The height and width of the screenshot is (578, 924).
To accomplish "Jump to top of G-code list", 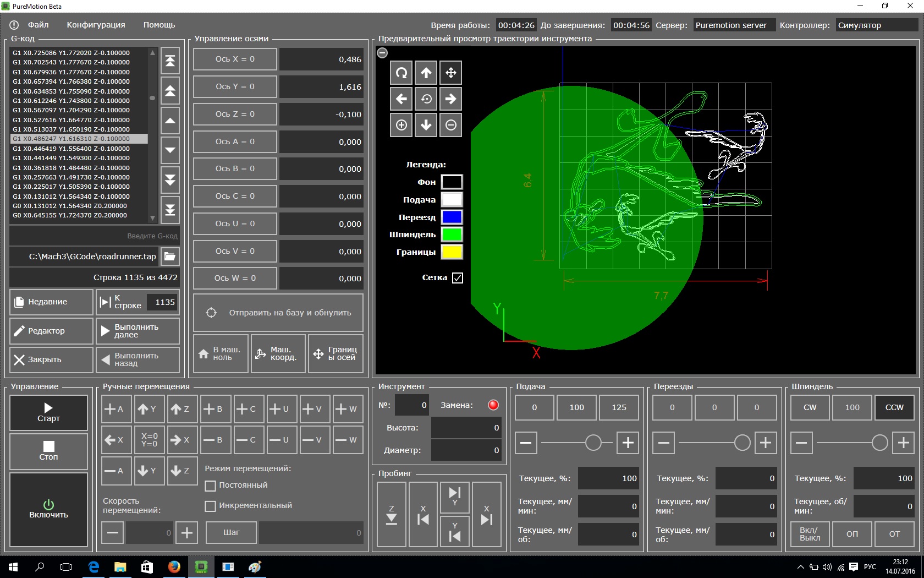I will click(x=170, y=61).
